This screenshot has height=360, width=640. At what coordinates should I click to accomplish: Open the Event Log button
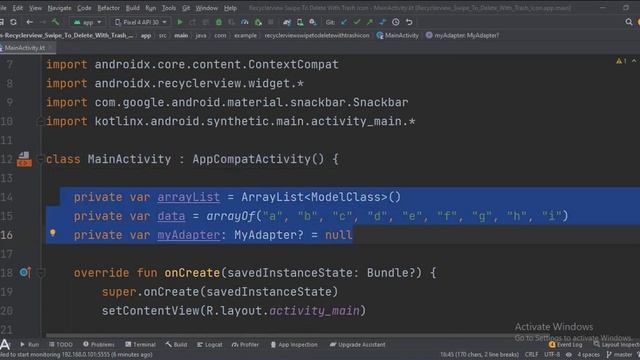pyautogui.click(x=566, y=344)
